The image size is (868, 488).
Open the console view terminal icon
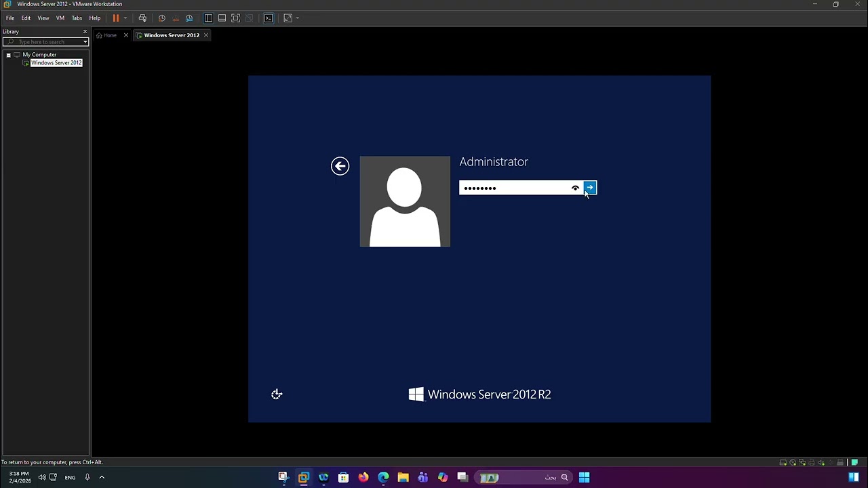269,18
